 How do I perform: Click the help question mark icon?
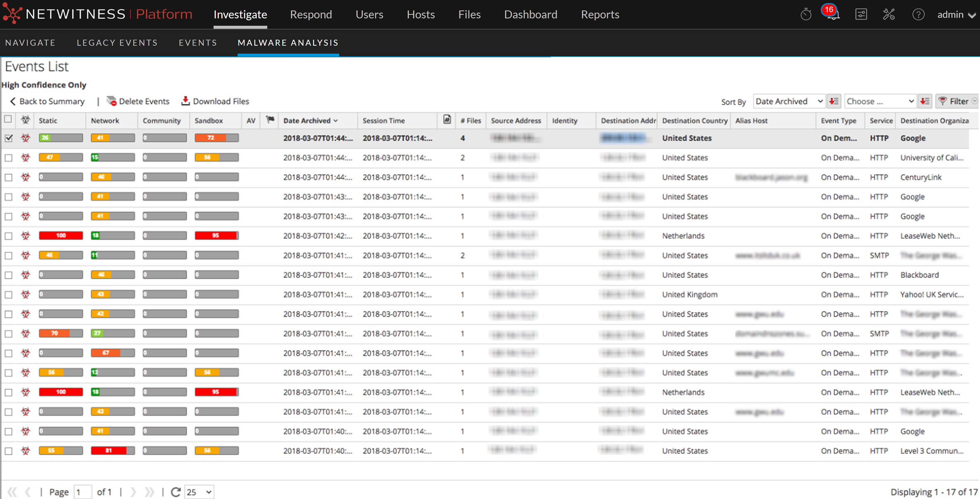click(x=918, y=15)
